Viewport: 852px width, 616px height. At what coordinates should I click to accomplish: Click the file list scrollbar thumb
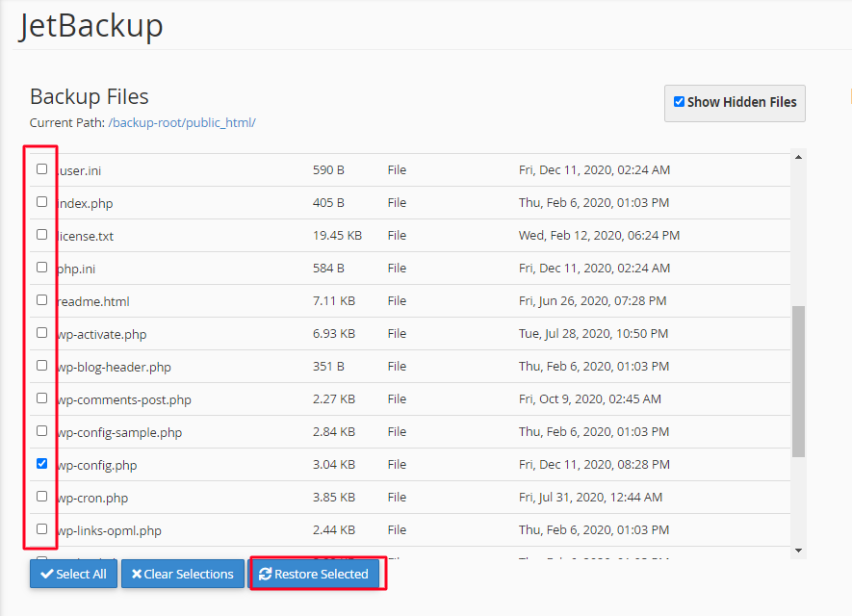pos(798,381)
